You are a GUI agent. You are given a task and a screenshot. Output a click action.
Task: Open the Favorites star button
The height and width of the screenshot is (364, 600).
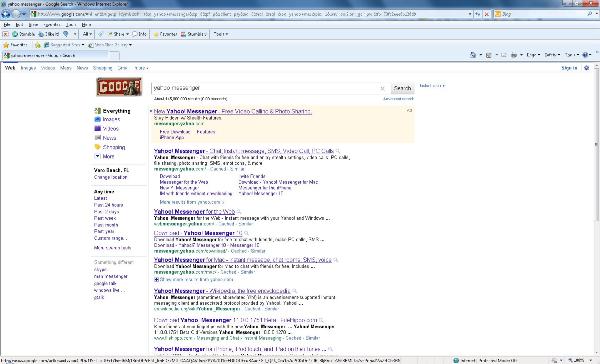click(x=15, y=45)
